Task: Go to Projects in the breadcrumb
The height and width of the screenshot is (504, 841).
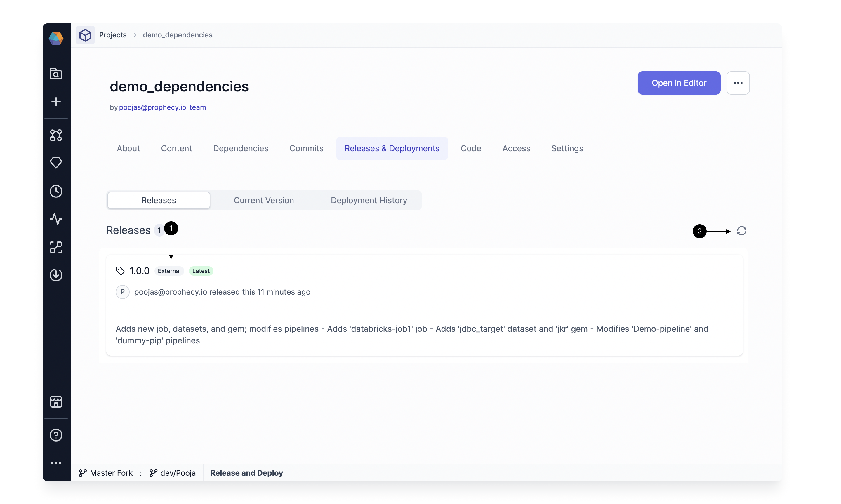Action: click(113, 35)
